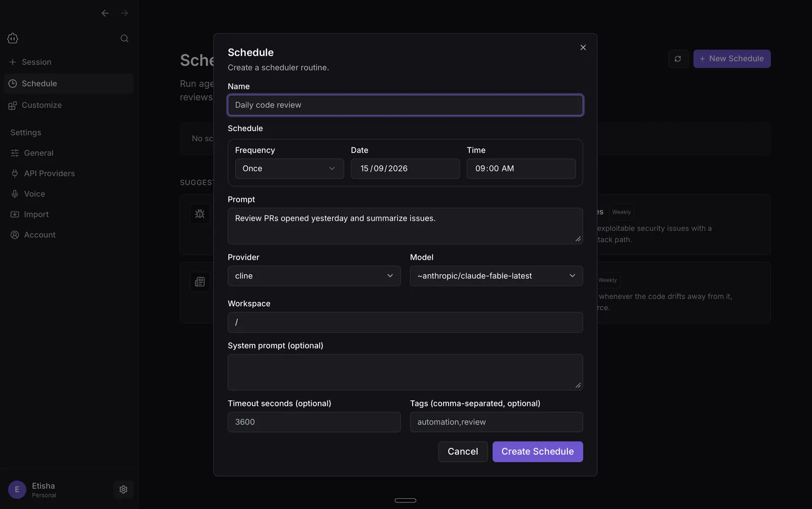Click the bug icon on suggestion card
Screen dimensions: 812x509
[200, 214]
